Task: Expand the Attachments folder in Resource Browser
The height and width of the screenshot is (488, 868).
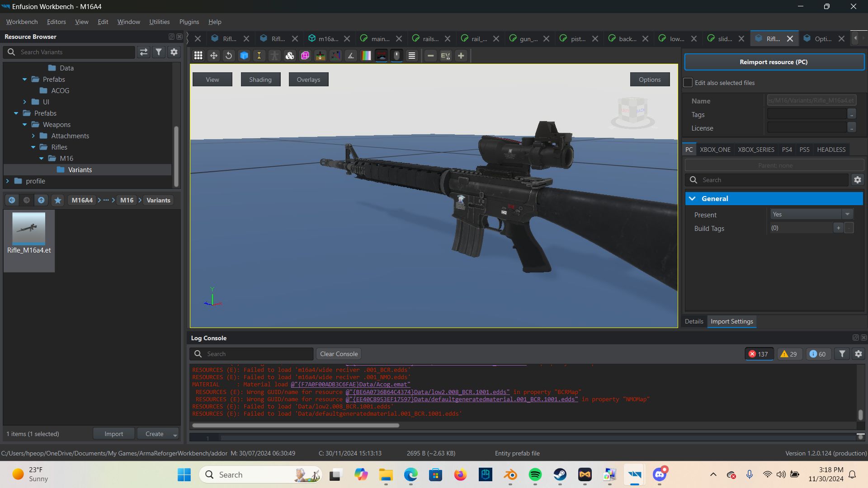Action: (x=33, y=136)
